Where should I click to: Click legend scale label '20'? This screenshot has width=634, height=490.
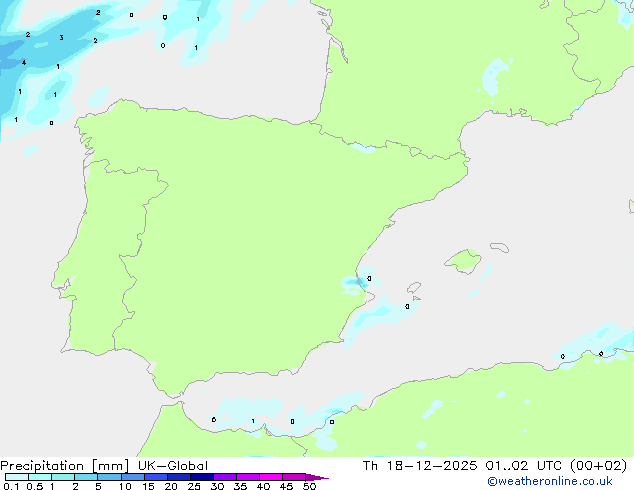pyautogui.click(x=171, y=486)
